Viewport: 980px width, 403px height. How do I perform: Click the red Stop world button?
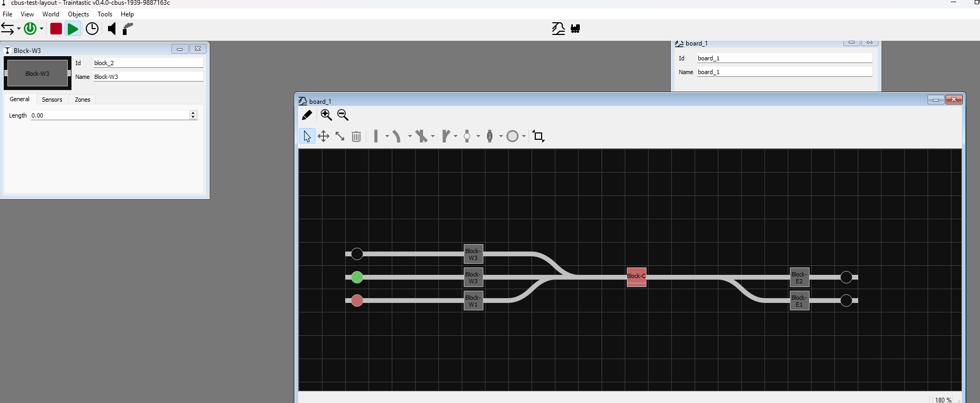point(56,29)
